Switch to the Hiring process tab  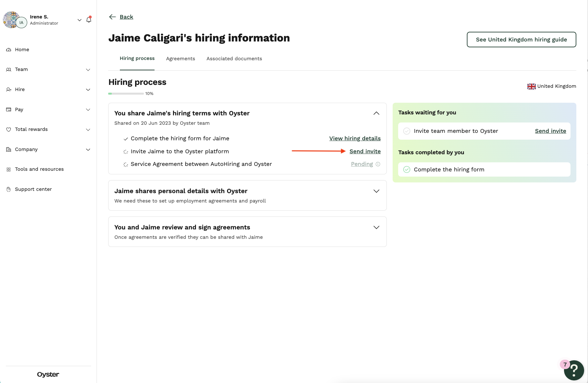tap(137, 58)
